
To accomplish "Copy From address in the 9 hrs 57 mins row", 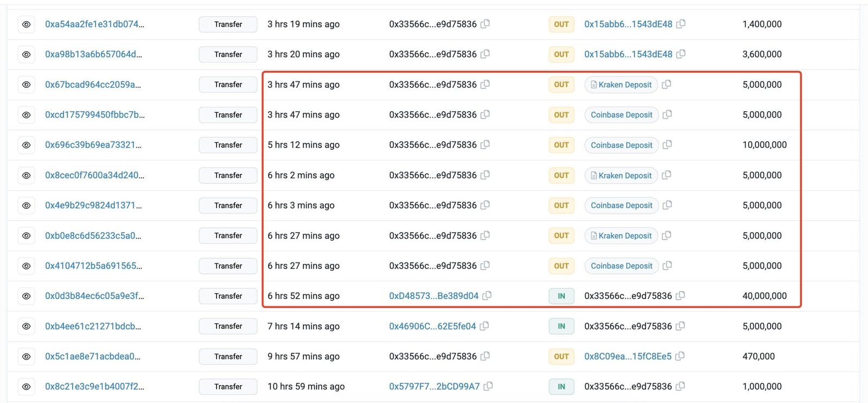I will click(x=486, y=356).
